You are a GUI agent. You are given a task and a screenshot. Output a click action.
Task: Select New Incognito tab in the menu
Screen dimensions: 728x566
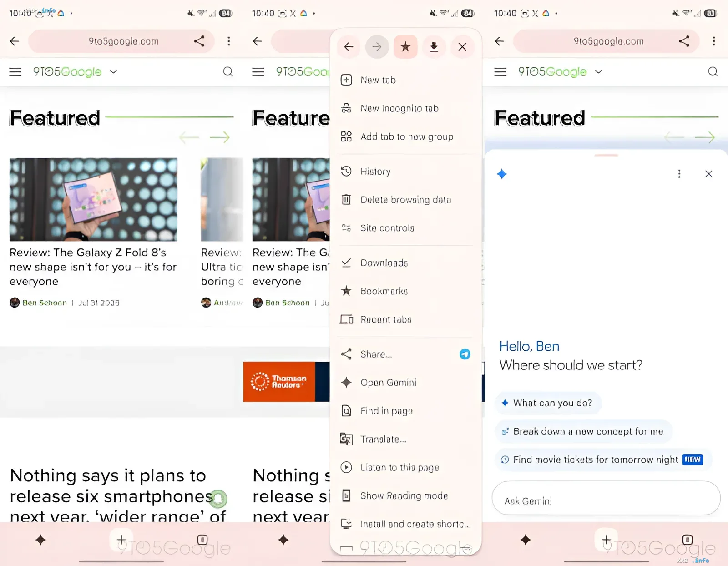tap(405, 108)
